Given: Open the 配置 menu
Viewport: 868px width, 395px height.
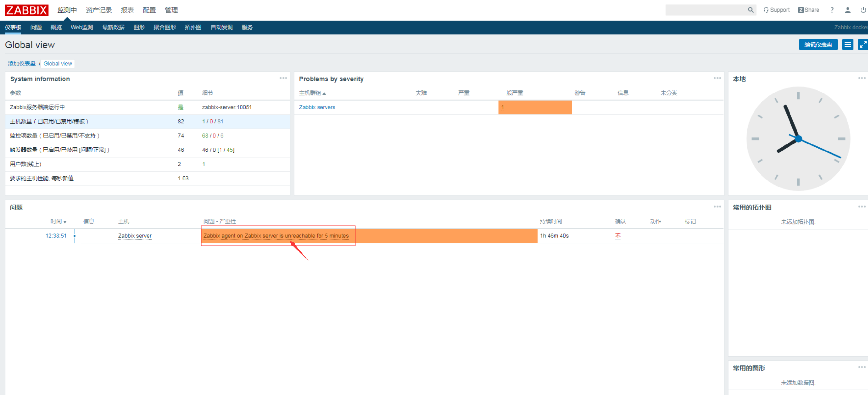Looking at the screenshot, I should [149, 10].
